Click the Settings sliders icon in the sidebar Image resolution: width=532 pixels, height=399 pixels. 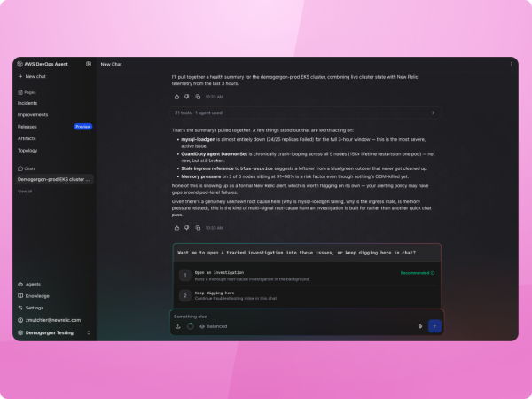[x=20, y=308]
